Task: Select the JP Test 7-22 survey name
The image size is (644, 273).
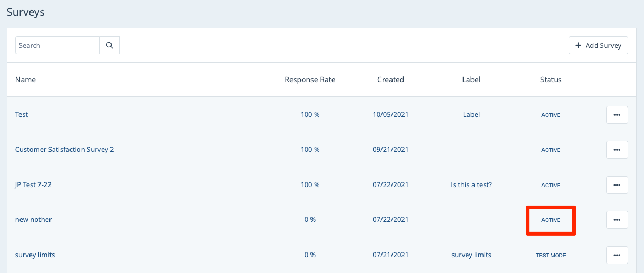Action: (33, 185)
